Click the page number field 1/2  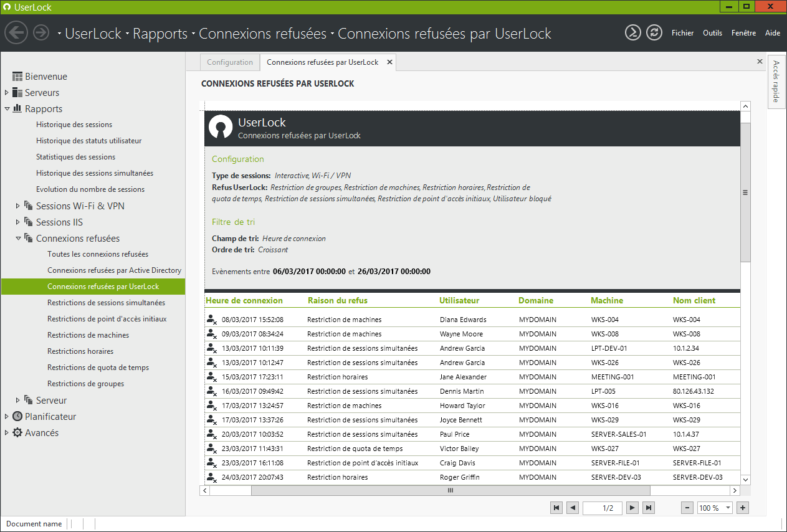(x=603, y=508)
